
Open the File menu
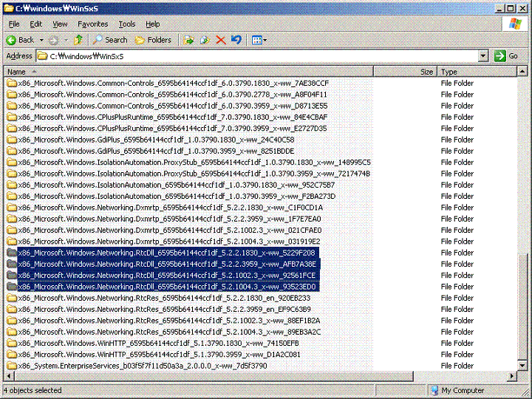click(x=14, y=24)
